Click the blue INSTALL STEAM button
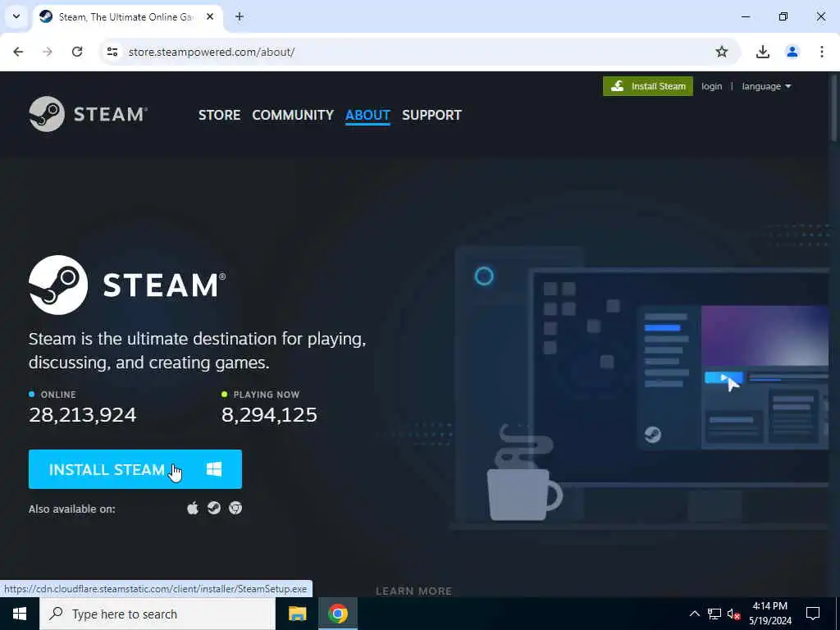Image resolution: width=840 pixels, height=630 pixels. 135,469
